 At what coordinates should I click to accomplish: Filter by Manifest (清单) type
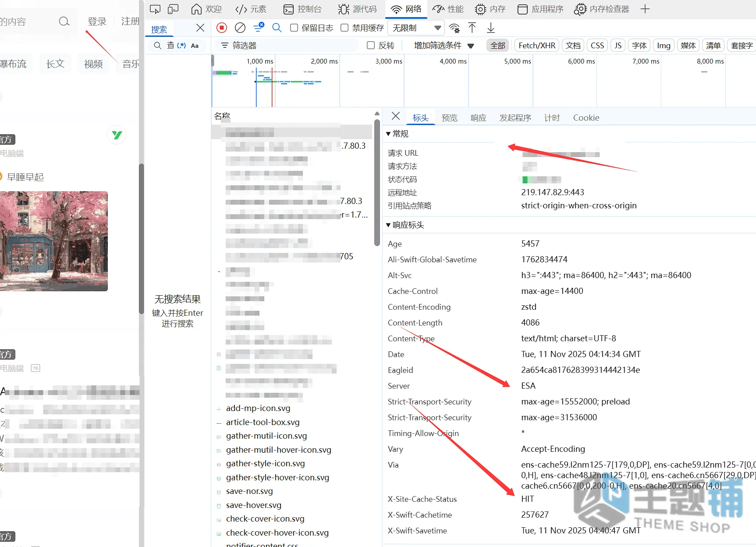[x=713, y=45]
